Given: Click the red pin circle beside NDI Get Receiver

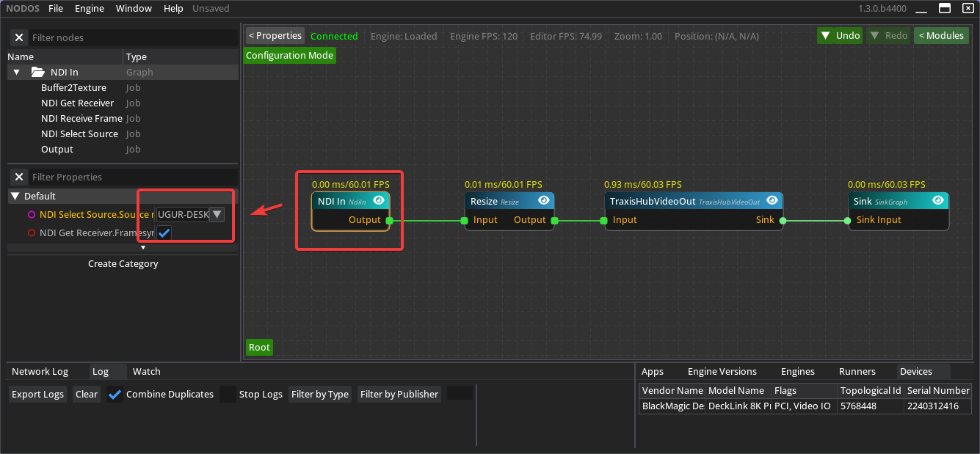Looking at the screenshot, I should point(31,233).
